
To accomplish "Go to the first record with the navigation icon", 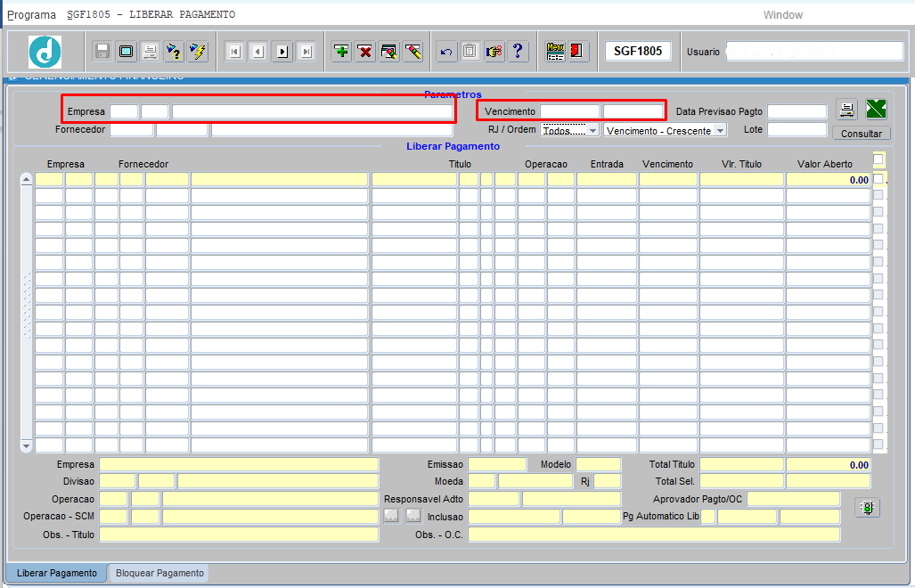I will [x=234, y=52].
